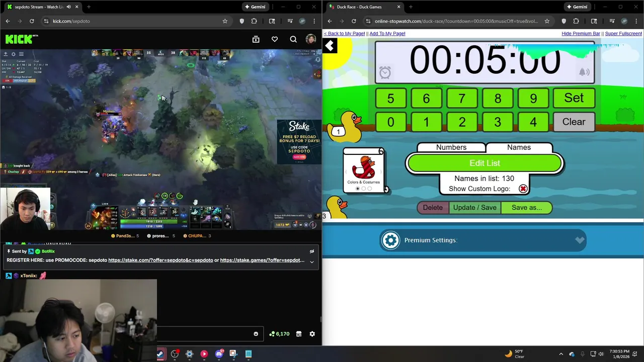Expand the pinned message chevron
Screen dimensions: 644x362
(312, 262)
